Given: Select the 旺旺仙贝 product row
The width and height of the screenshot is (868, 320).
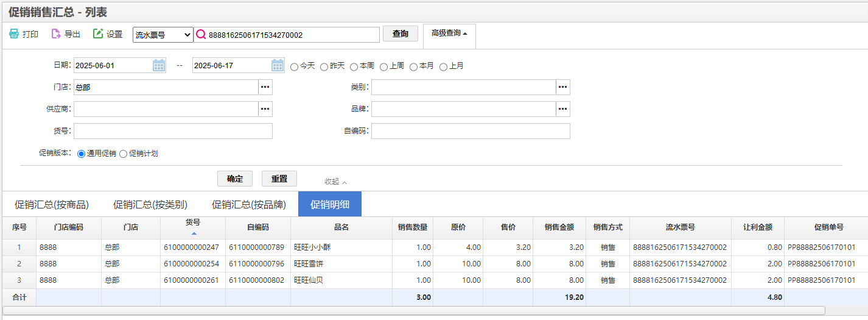Looking at the screenshot, I should [x=435, y=280].
